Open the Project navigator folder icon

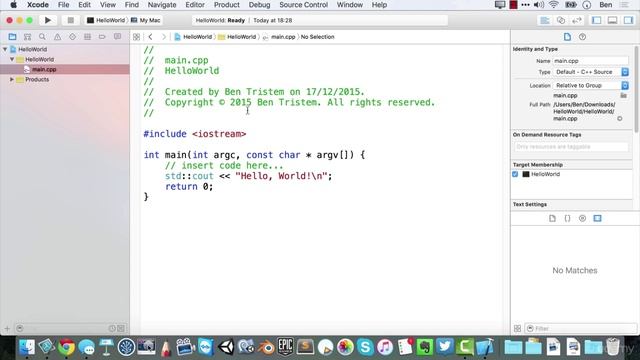pos(13,37)
